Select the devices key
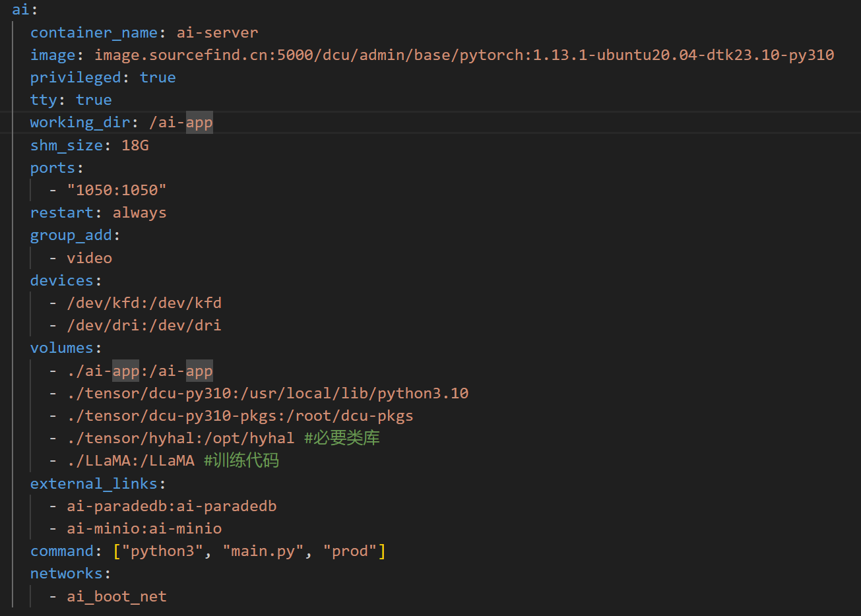The height and width of the screenshot is (616, 861). (x=62, y=280)
